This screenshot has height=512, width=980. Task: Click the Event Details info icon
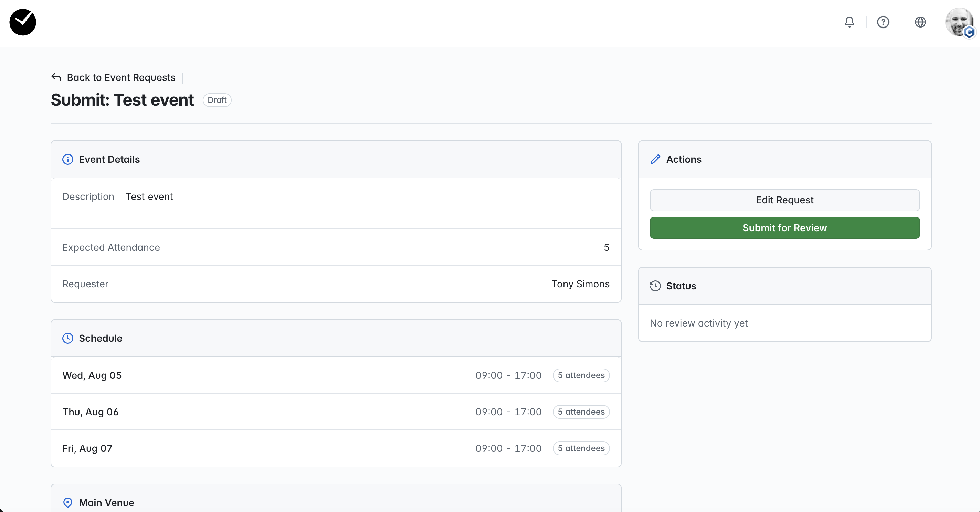pyautogui.click(x=68, y=159)
